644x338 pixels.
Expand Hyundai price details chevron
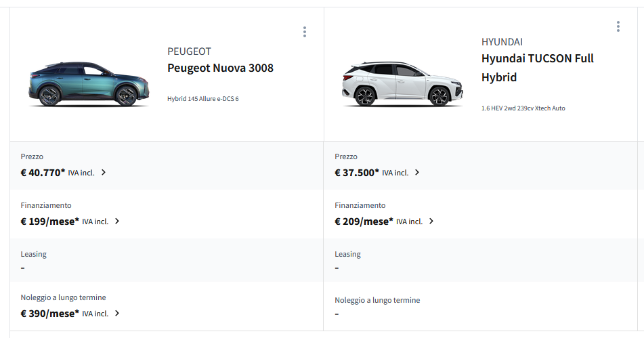417,173
